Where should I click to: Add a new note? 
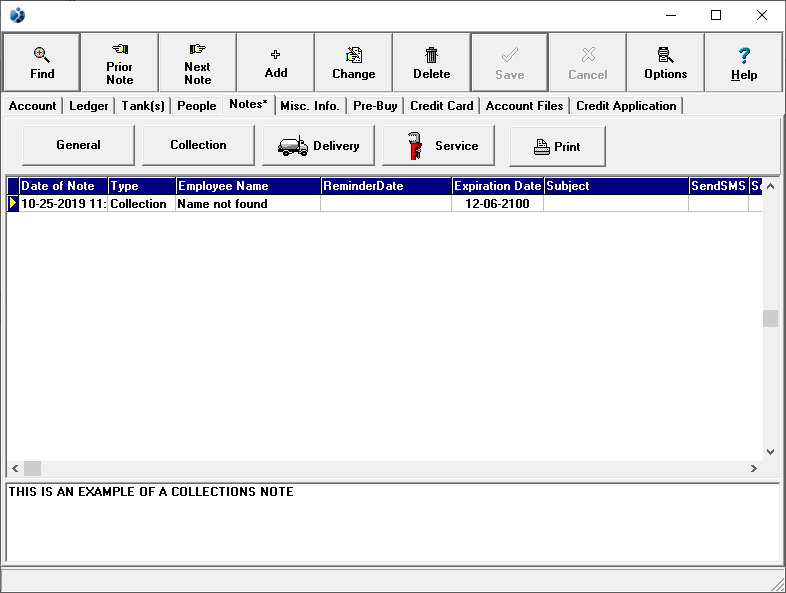click(276, 63)
